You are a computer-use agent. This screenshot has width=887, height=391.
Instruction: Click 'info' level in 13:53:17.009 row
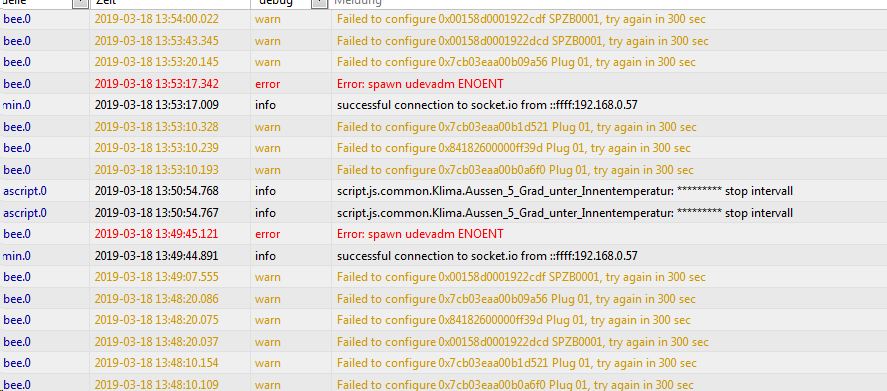[x=265, y=105]
